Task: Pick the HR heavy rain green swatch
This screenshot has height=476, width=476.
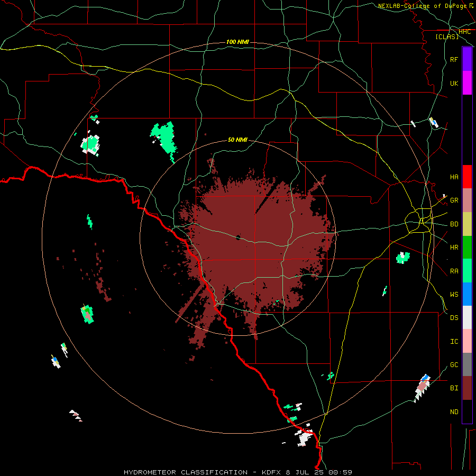Action: tap(467, 247)
